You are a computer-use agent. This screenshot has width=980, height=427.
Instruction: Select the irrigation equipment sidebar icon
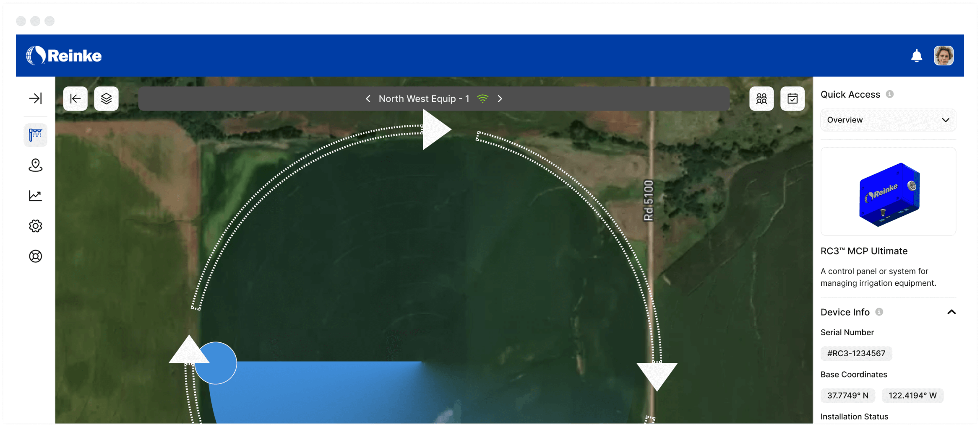point(36,135)
